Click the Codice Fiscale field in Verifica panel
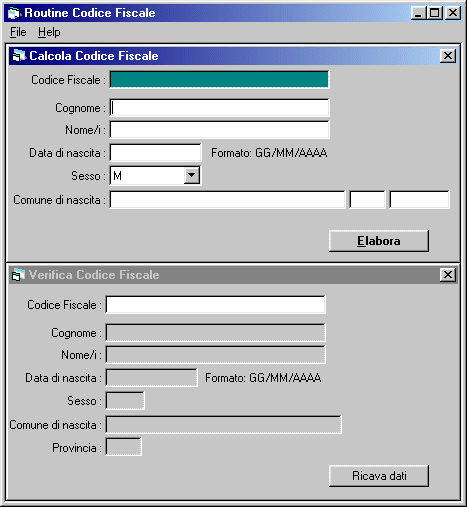The height and width of the screenshot is (507, 467). pos(215,305)
